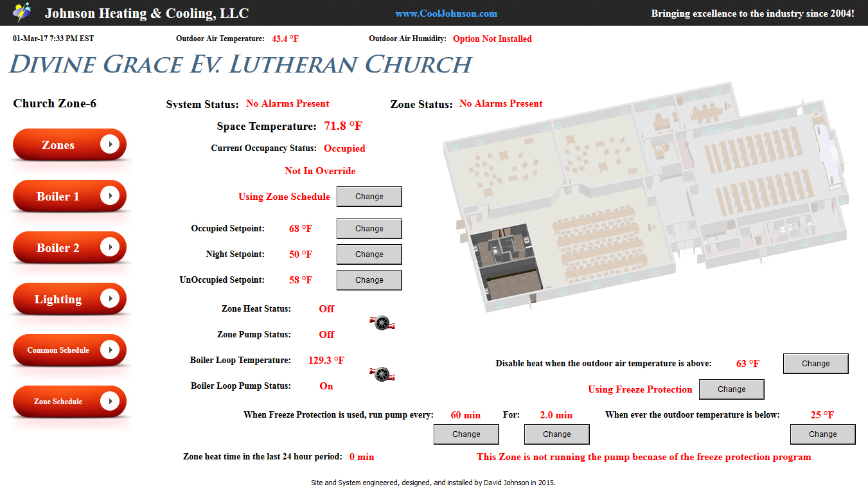
Task: Click the Johnson Heating & Cooling, LLC title
Action: (146, 13)
